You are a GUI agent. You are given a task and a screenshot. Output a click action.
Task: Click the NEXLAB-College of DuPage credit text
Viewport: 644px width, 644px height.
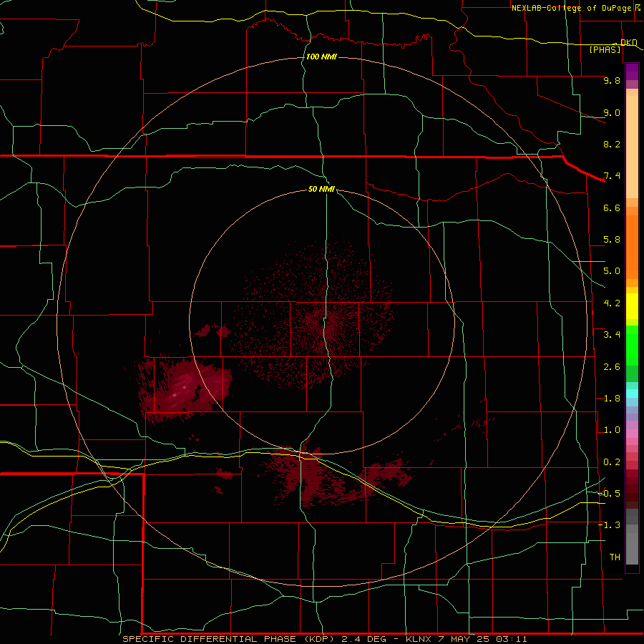pyautogui.click(x=571, y=8)
